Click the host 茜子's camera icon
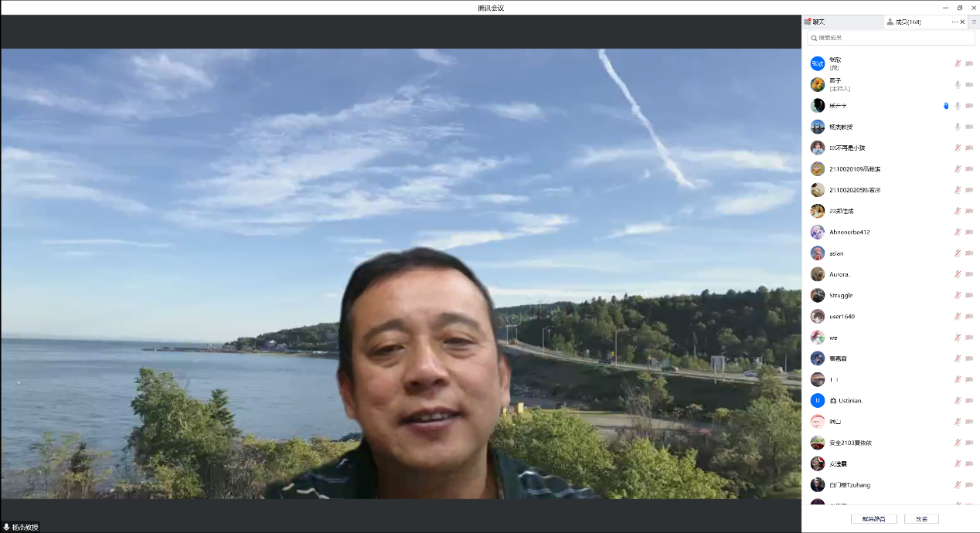This screenshot has width=980, height=533. [x=969, y=85]
